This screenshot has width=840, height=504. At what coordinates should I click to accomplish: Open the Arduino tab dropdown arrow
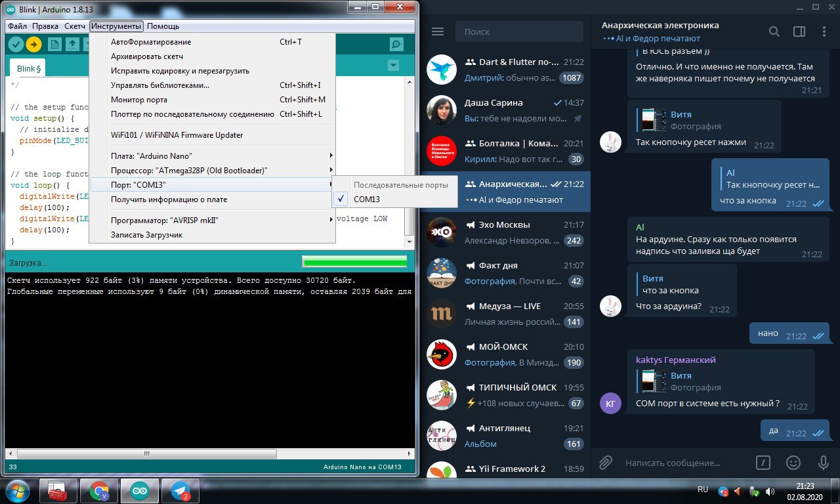393,66
